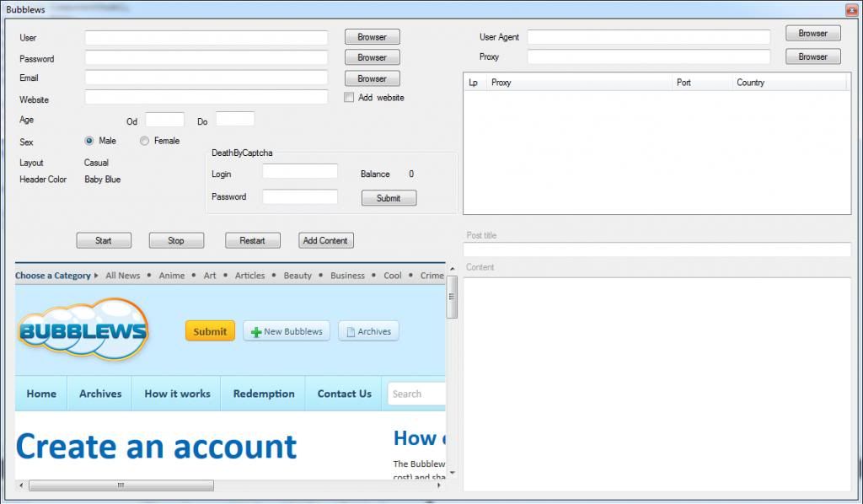Click into the Post title field

657,249
